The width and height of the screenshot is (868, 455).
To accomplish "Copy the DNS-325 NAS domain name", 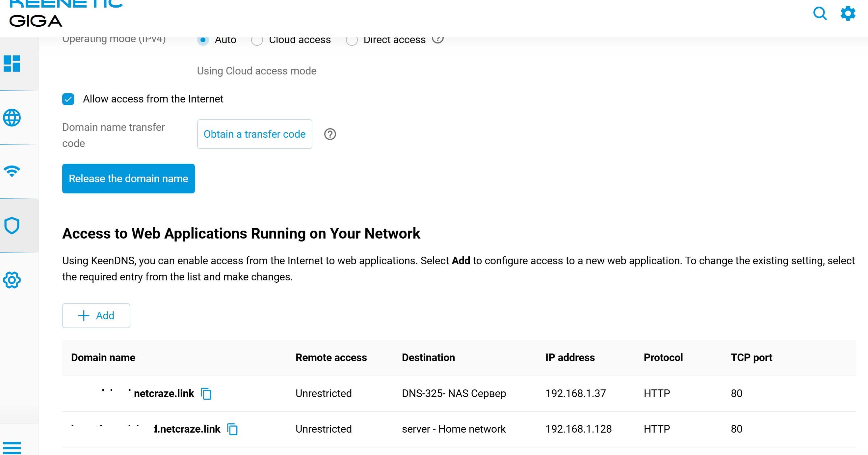I will click(x=206, y=394).
